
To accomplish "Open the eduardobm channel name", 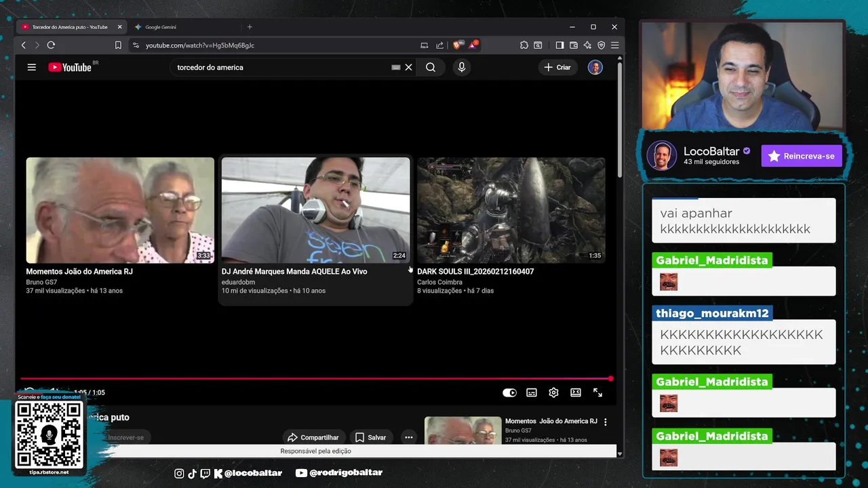I will tap(238, 282).
